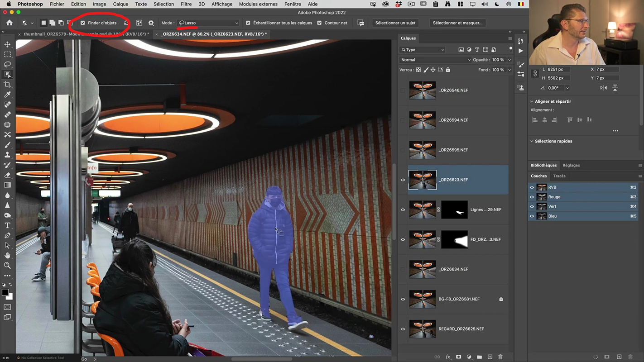Click Sélectionner un sujet button
Viewport: 644px width, 362px height.
coord(395,23)
